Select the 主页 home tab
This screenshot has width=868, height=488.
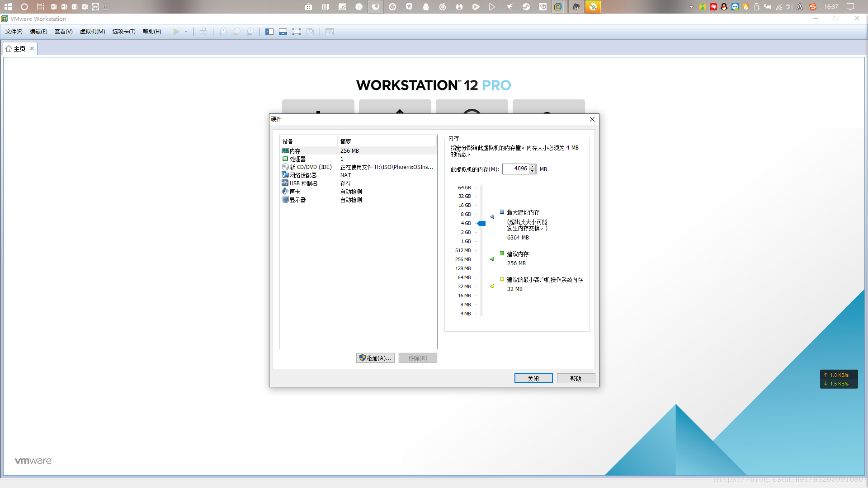19,49
